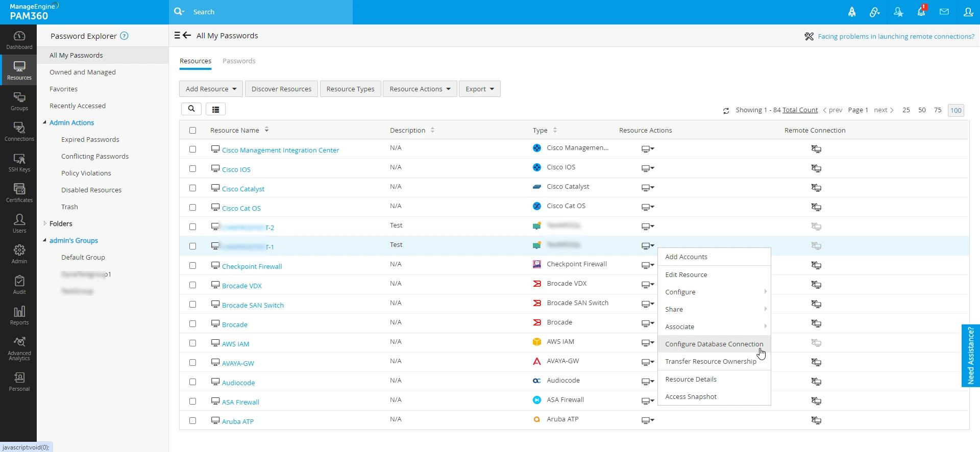Open the Password Explorer help icon
Viewport: 980px width, 452px height.
pyautogui.click(x=124, y=36)
